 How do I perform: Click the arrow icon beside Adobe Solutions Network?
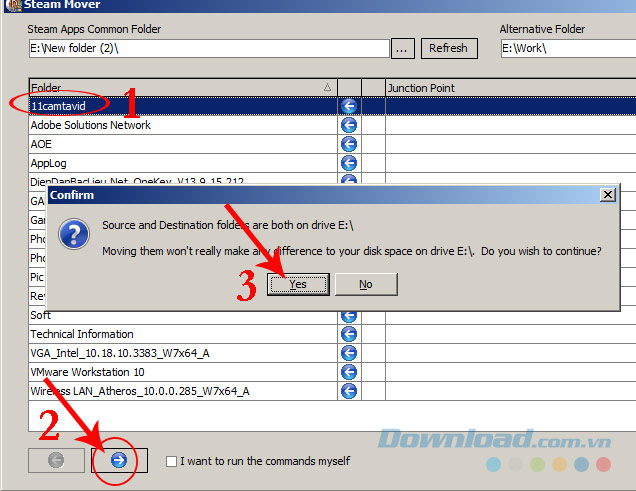point(349,125)
